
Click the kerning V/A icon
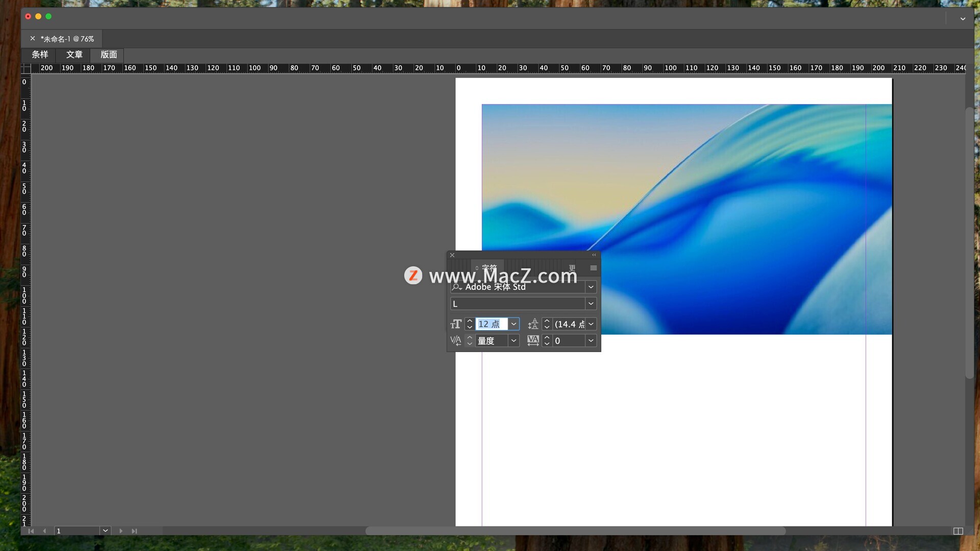(456, 341)
